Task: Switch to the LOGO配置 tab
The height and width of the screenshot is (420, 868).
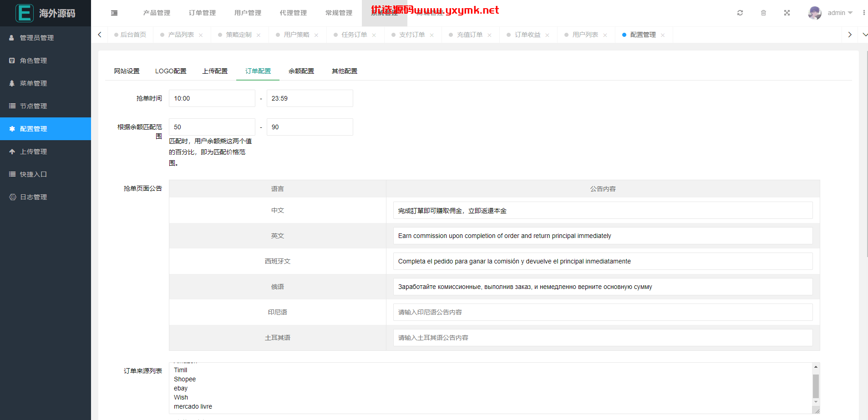Action: click(x=171, y=71)
